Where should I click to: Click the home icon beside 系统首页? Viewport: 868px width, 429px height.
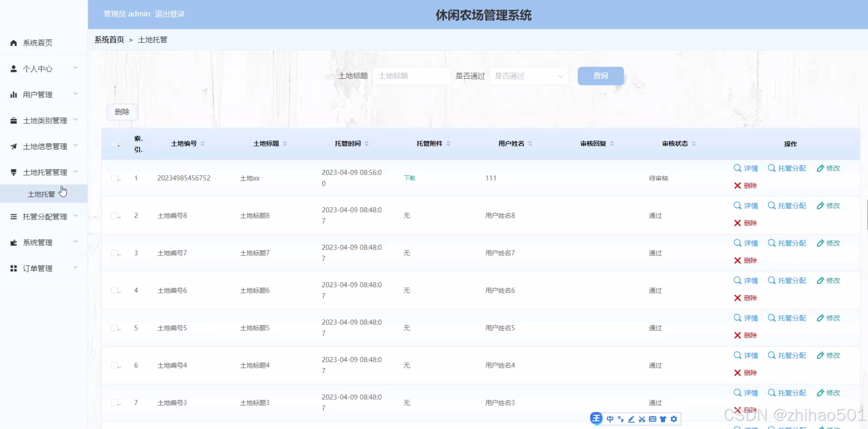[x=14, y=43]
